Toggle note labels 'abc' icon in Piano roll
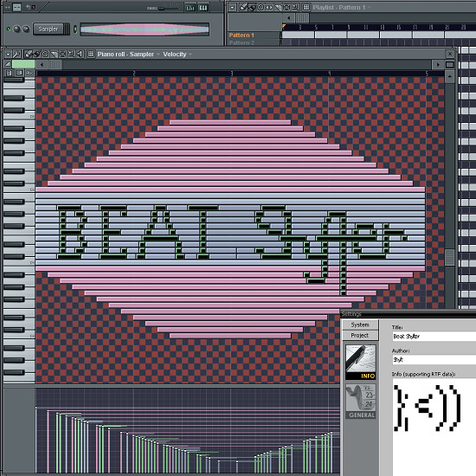The width and height of the screenshot is (476, 476). pyautogui.click(x=29, y=73)
